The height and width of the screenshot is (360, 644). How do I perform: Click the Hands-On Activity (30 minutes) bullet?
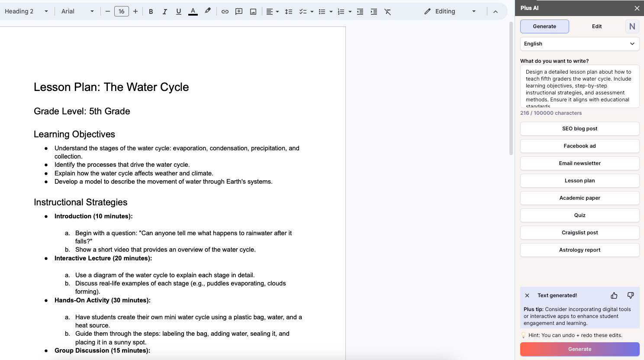point(103,300)
